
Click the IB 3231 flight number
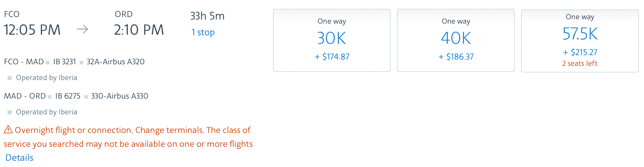pos(64,62)
